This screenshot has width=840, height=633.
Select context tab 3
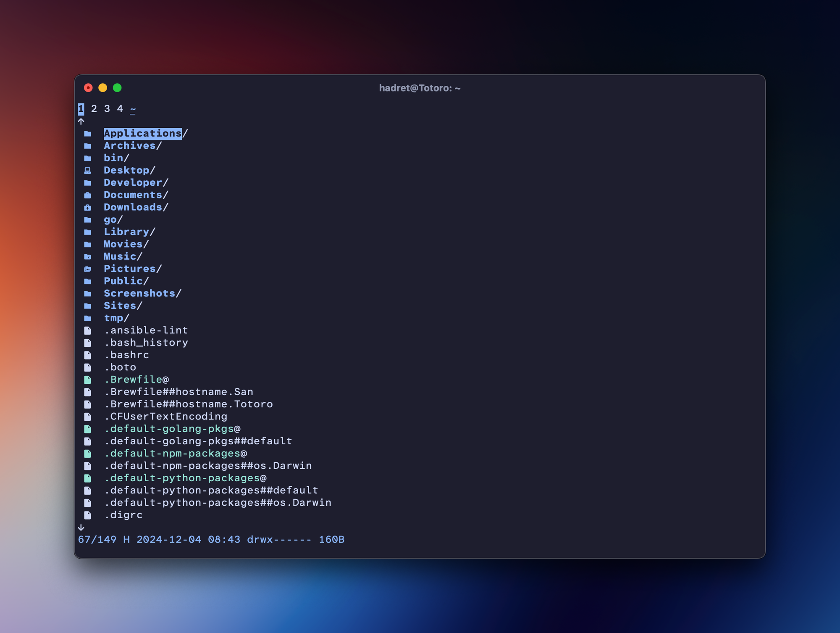(107, 109)
